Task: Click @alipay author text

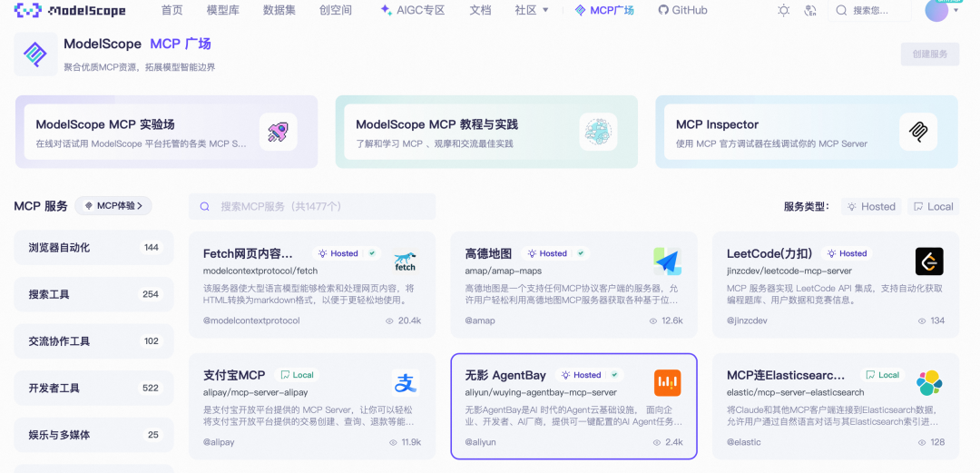Action: [x=219, y=442]
